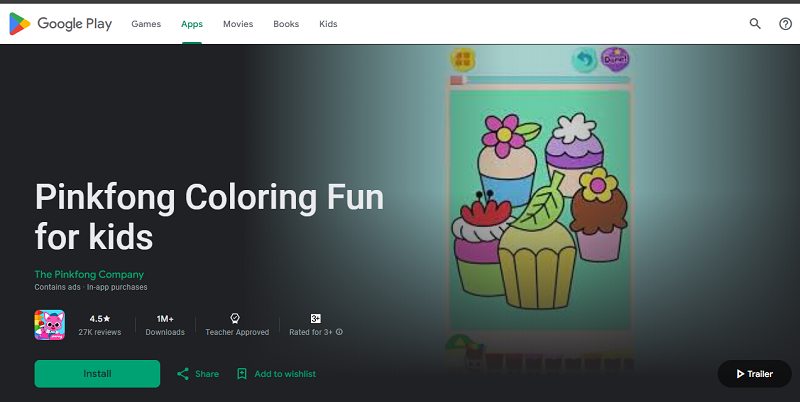Image resolution: width=800 pixels, height=402 pixels.
Task: Switch to the Movies tab
Action: click(x=238, y=24)
